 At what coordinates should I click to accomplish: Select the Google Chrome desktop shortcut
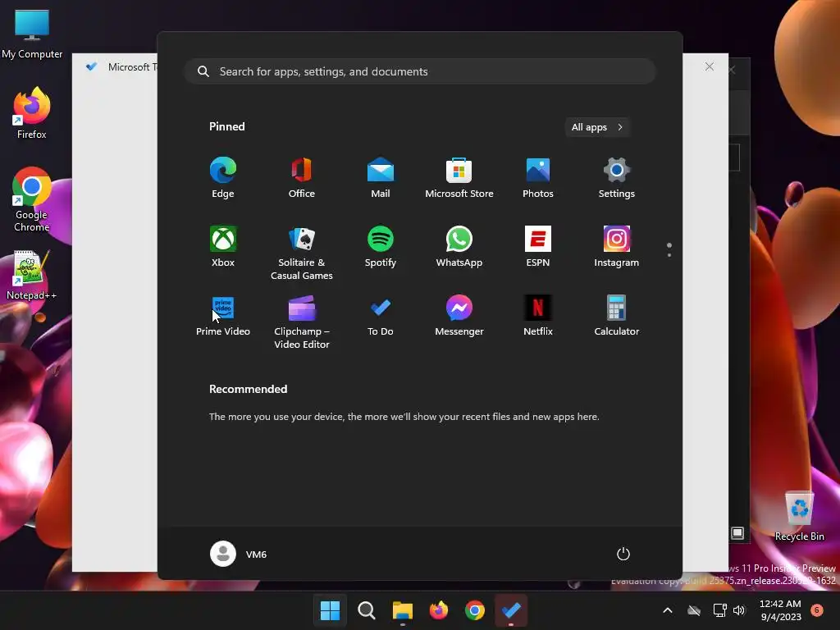32,199
